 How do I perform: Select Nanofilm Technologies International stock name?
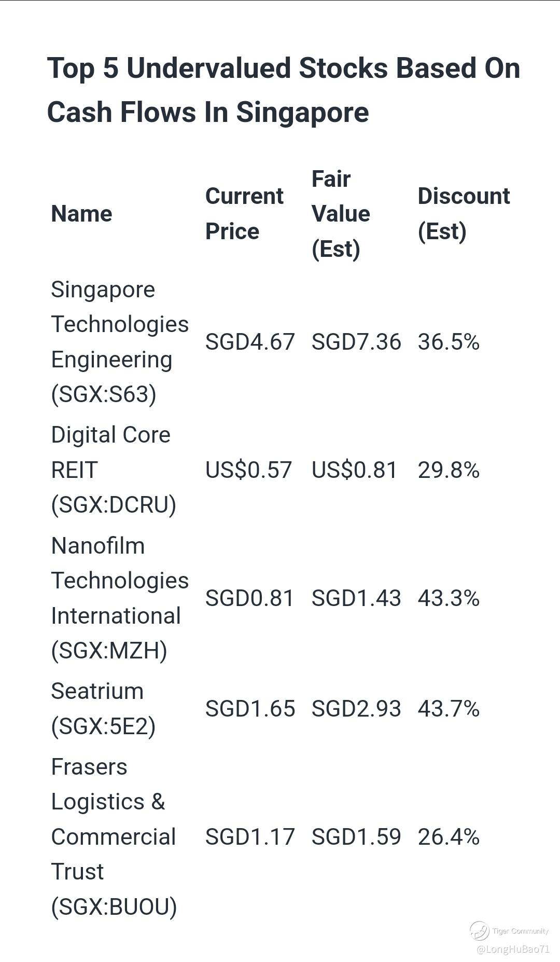119,598
